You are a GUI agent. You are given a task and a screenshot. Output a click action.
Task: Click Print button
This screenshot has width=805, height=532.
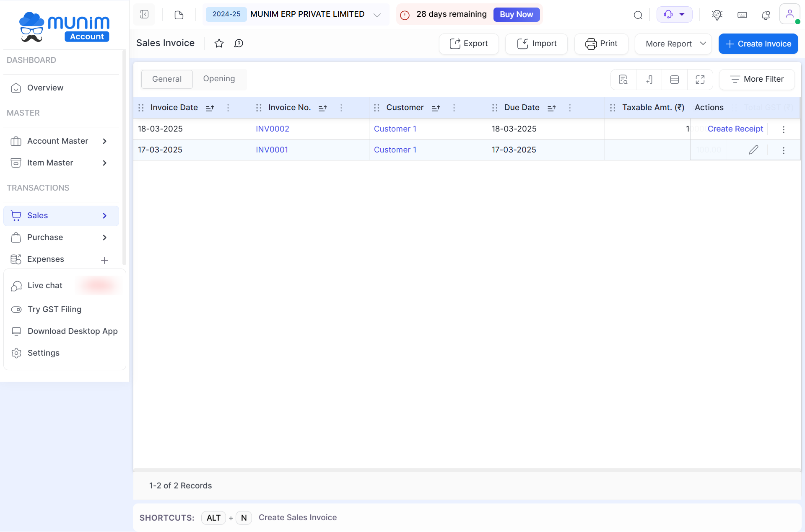click(x=601, y=44)
